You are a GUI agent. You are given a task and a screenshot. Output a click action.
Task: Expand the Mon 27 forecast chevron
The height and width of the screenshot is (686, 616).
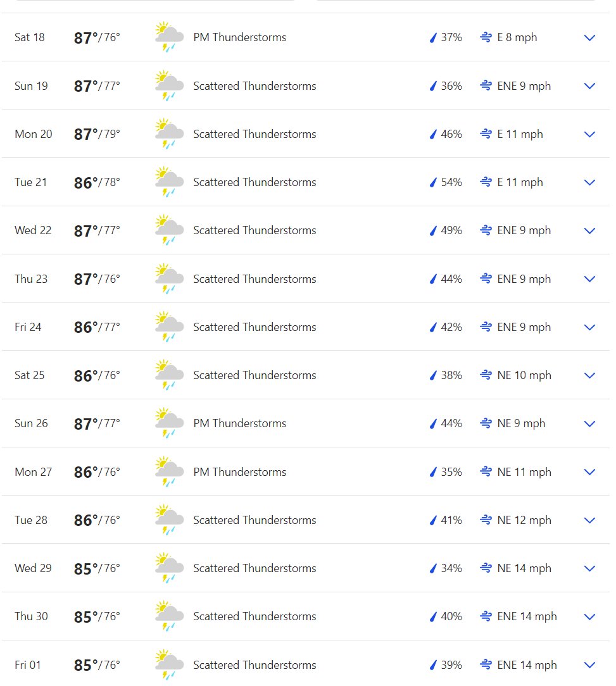pos(590,471)
